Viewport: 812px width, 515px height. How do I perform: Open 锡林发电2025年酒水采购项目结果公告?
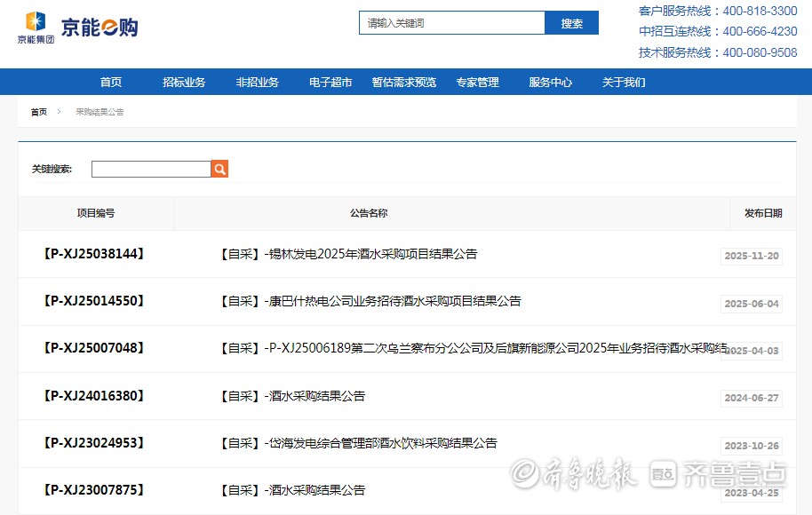348,254
